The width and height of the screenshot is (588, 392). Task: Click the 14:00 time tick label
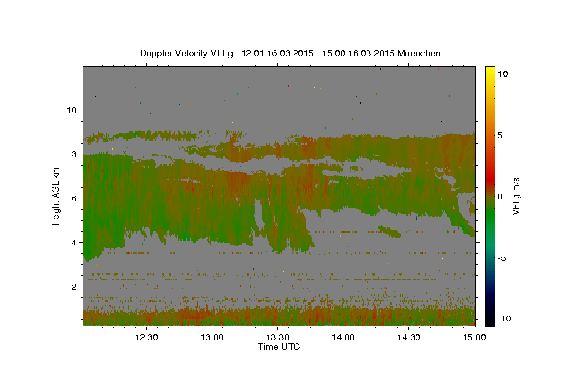[x=343, y=337]
